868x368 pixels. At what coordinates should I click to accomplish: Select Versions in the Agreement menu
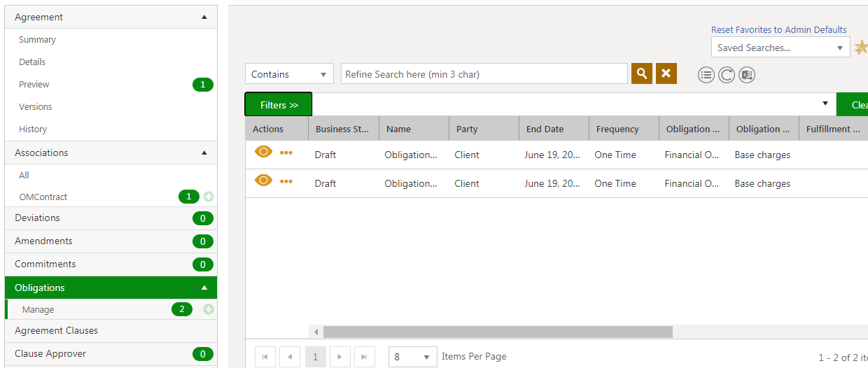pos(36,107)
